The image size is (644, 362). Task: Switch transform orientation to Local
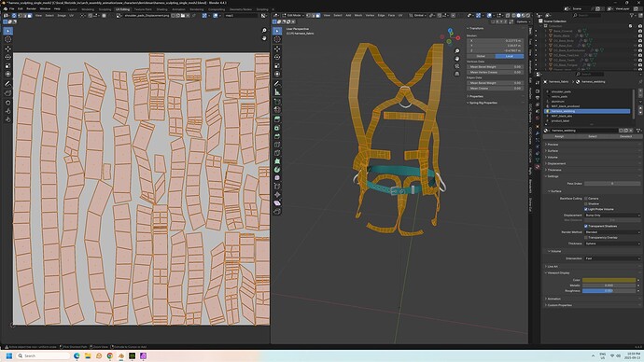(510, 56)
